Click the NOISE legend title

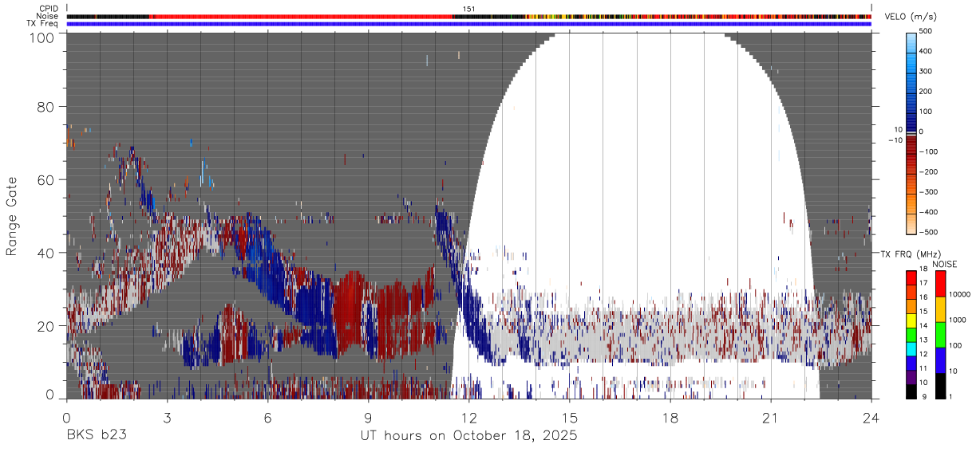click(944, 264)
